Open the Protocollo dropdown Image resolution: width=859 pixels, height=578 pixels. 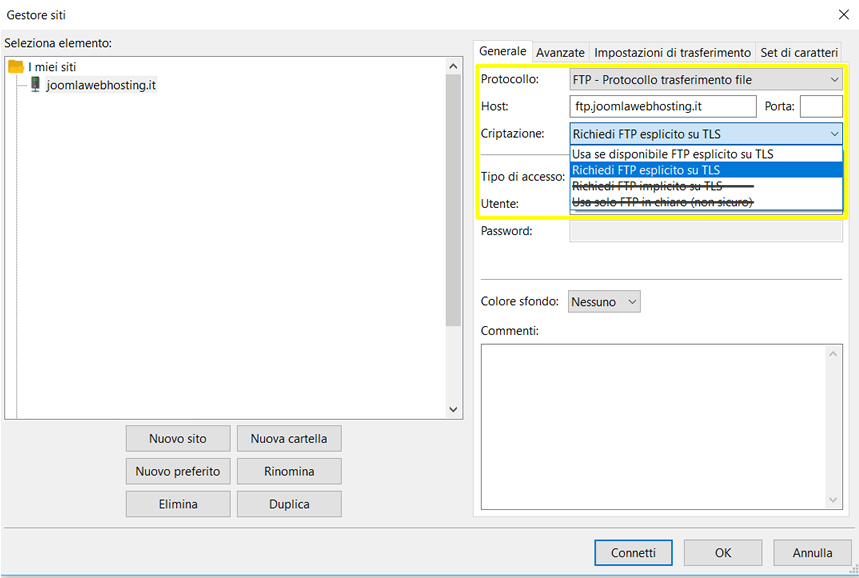click(x=706, y=79)
